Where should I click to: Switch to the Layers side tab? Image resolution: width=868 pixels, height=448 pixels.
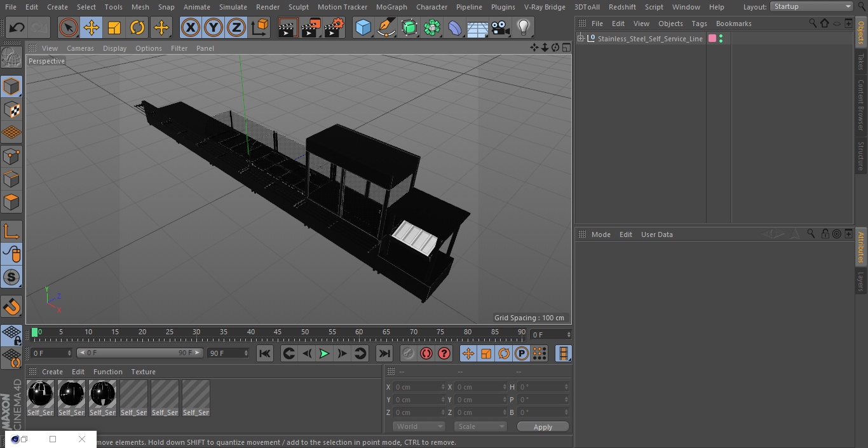coord(861,282)
